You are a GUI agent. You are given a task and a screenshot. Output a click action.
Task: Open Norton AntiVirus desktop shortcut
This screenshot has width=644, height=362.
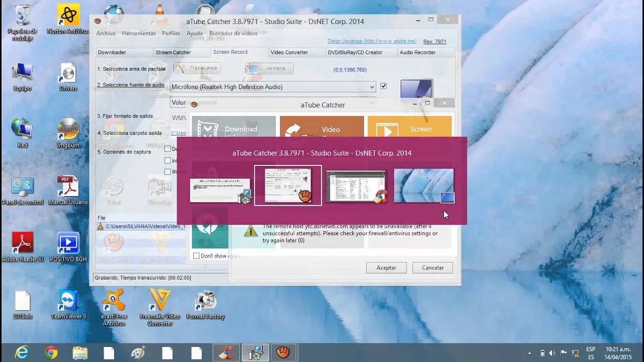(x=68, y=20)
